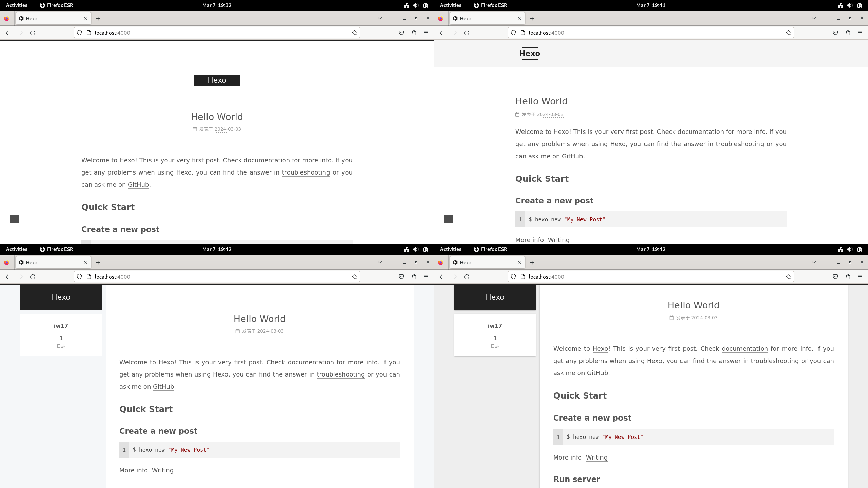This screenshot has width=868, height=488.
Task: Bookmark page with star in top-right window
Action: (789, 33)
